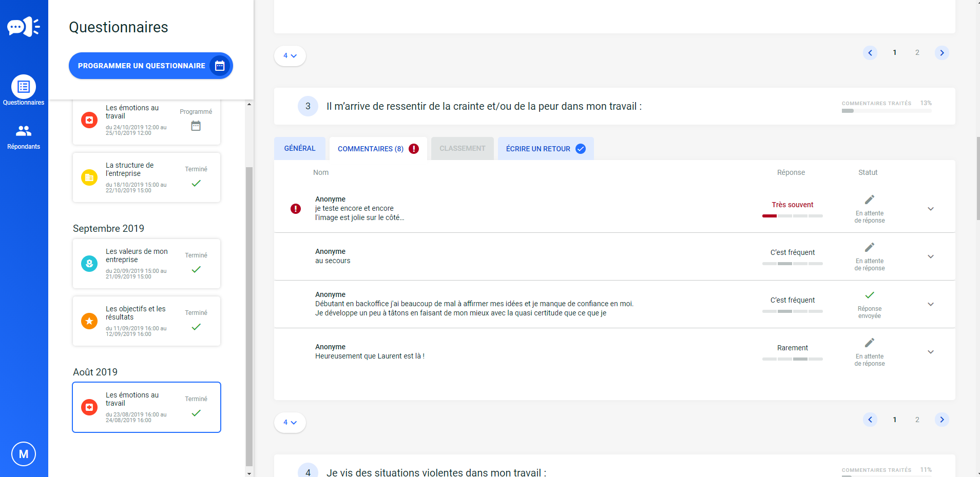980x477 pixels.
Task: Open La structure de l'entreprise questionnaire
Action: coord(146,177)
